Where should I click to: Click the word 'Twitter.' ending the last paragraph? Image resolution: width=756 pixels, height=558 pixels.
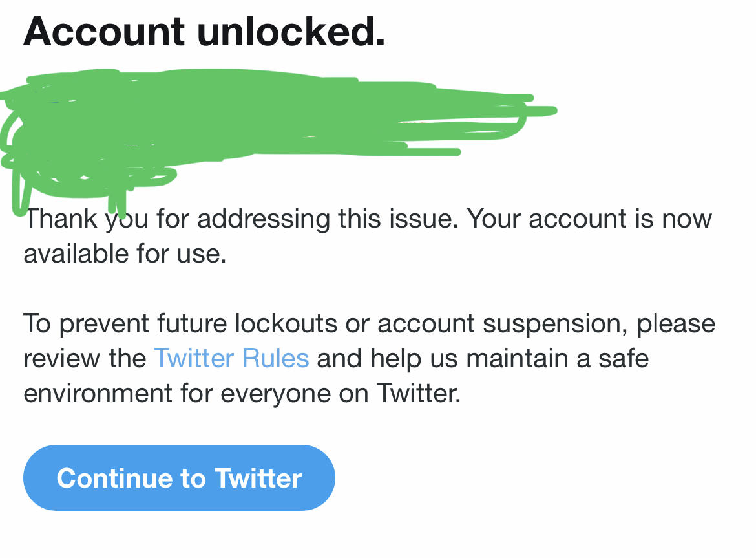[x=419, y=393]
